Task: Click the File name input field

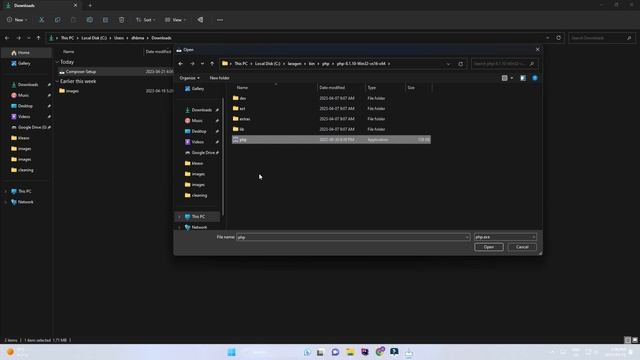Action: click(x=353, y=237)
